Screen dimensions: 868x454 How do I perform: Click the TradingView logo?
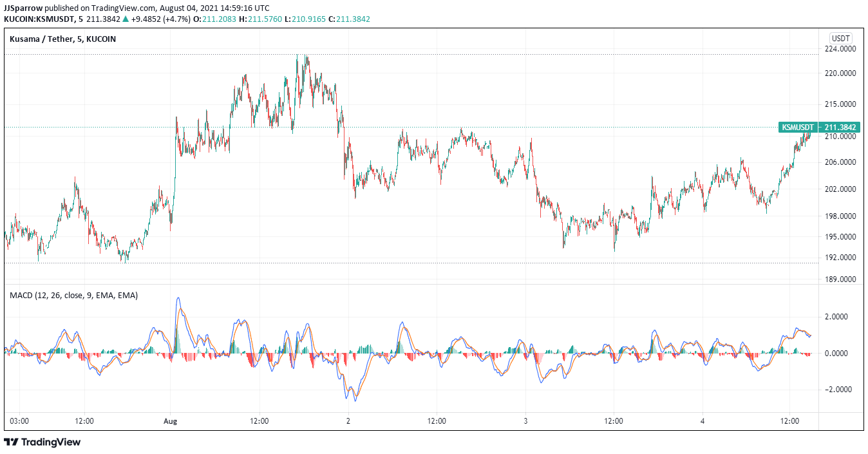[42, 442]
